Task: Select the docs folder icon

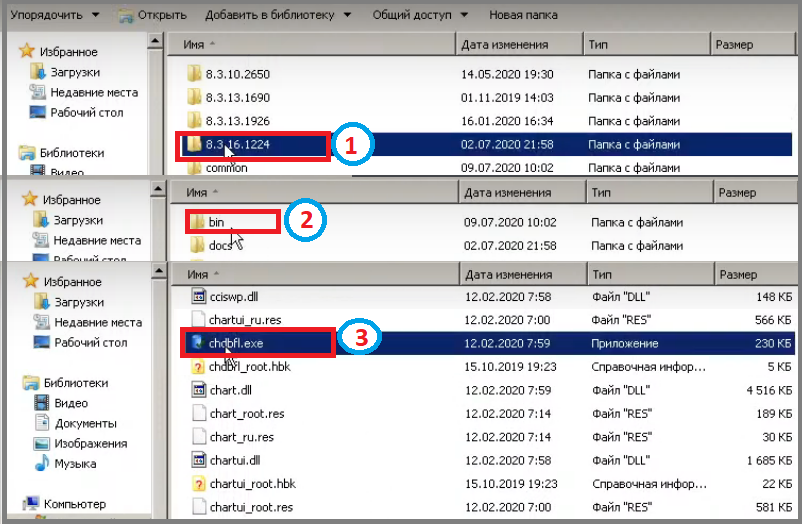Action: (197, 246)
